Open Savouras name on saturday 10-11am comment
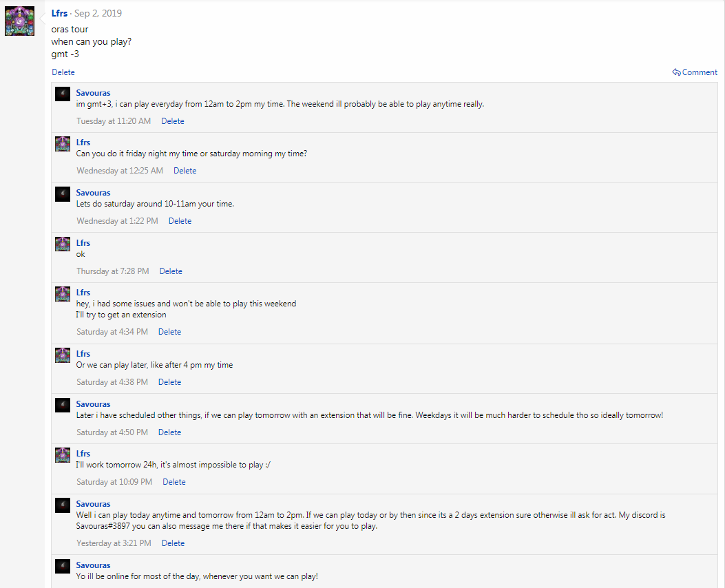Viewport: 725px width, 588px height. [x=93, y=193]
